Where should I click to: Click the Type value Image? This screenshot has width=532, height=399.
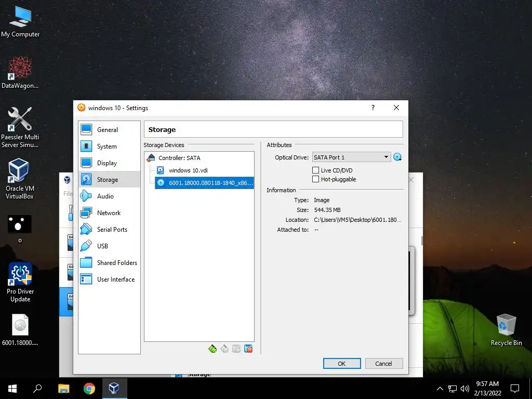click(322, 200)
